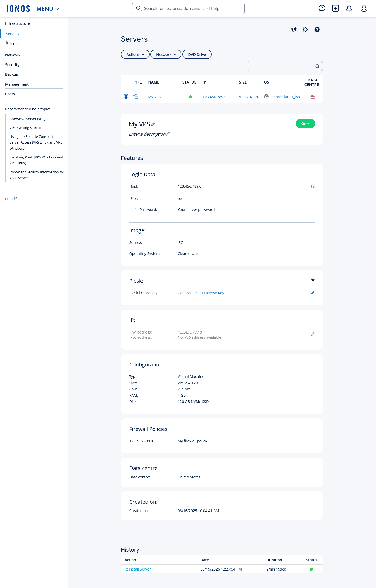This screenshot has height=588, width=376.
Task: Click the external link icon beside Help
Action: click(x=16, y=199)
